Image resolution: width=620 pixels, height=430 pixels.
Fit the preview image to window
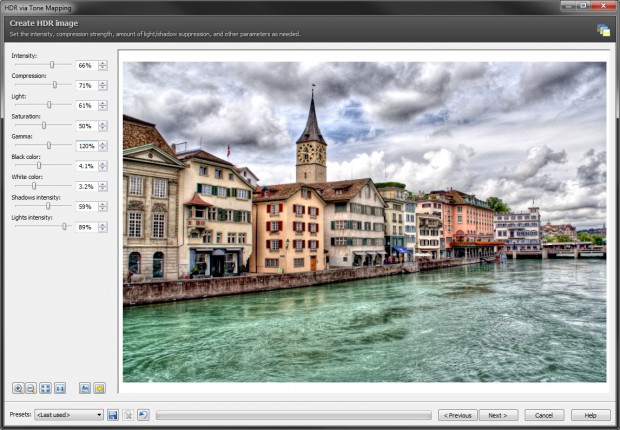point(46,388)
